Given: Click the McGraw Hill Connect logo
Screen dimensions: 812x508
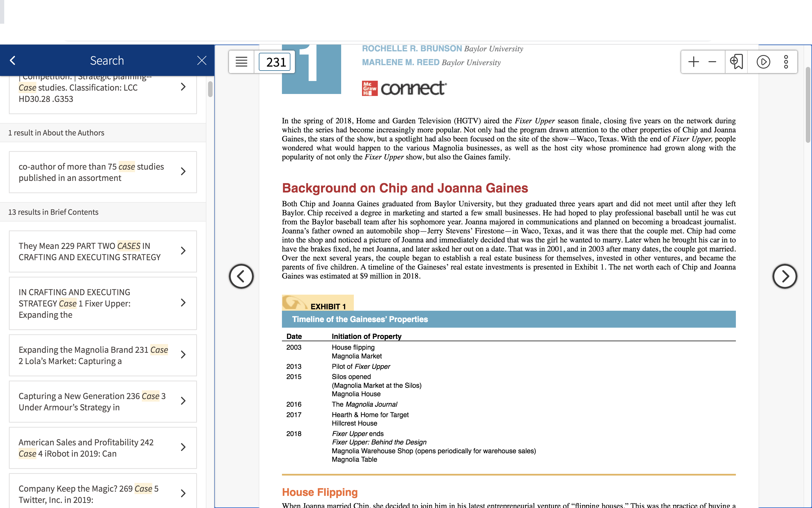Looking at the screenshot, I should [404, 88].
